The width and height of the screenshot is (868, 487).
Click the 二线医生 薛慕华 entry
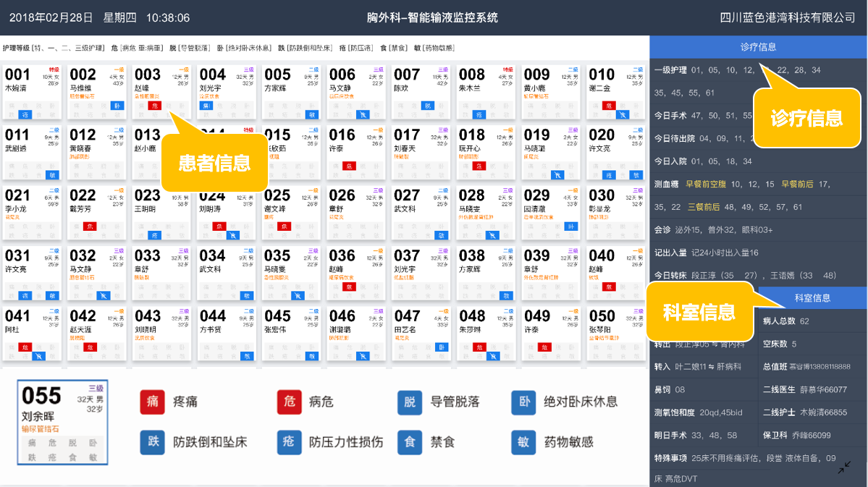812,389
